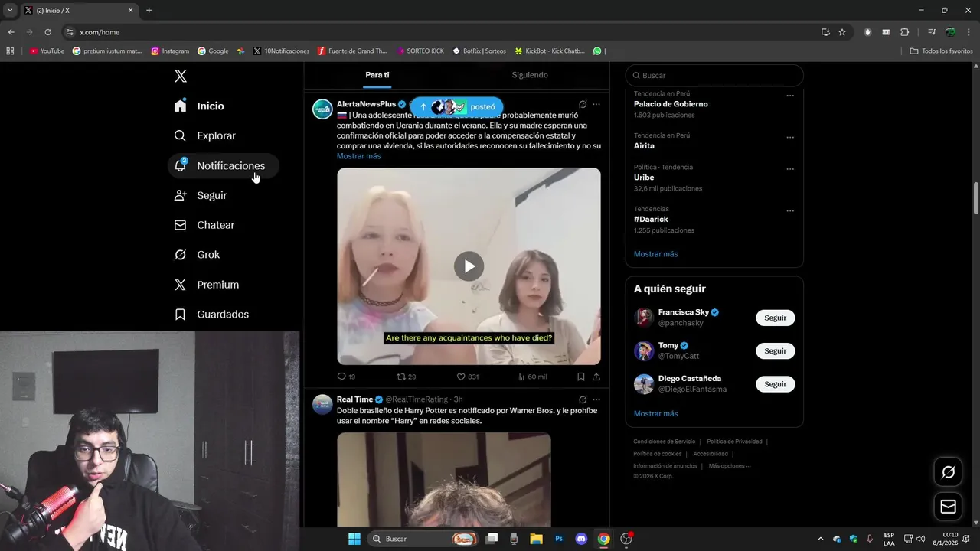Show more trends via Mostrar más
Image resolution: width=980 pixels, height=551 pixels.
pyautogui.click(x=655, y=254)
